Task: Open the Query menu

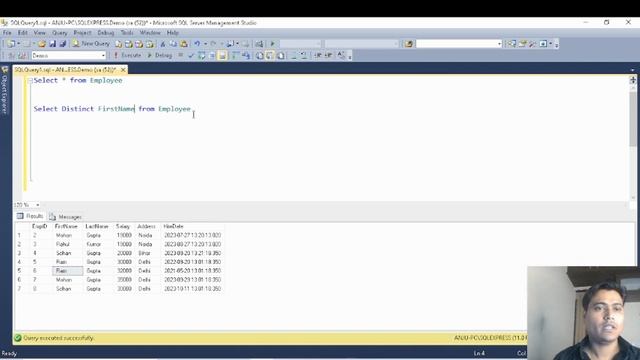Action: (x=60, y=33)
